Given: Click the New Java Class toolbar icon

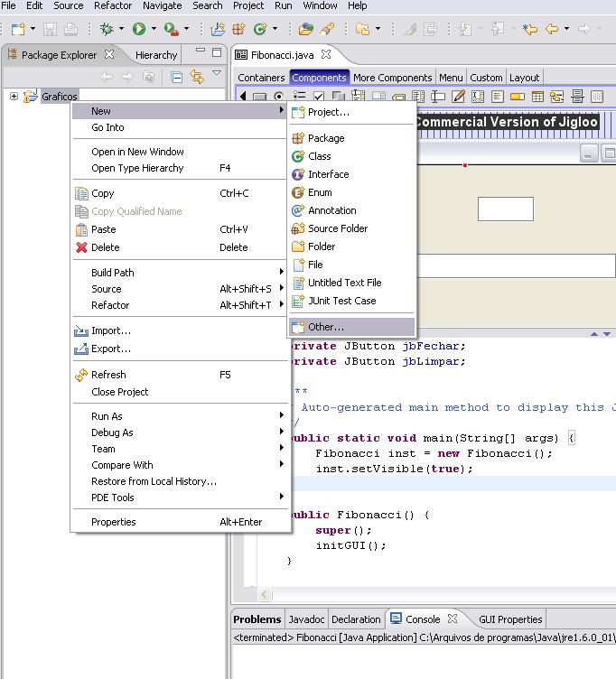Looking at the screenshot, I should pyautogui.click(x=261, y=29).
